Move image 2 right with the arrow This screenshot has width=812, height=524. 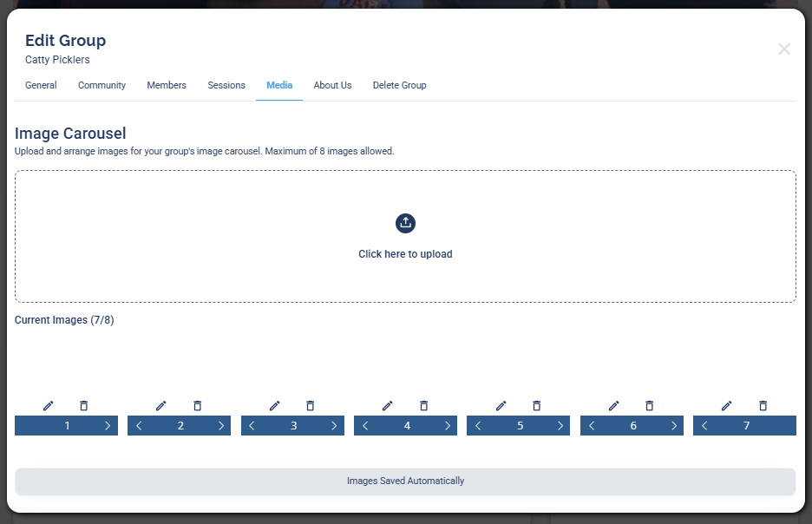tap(221, 426)
